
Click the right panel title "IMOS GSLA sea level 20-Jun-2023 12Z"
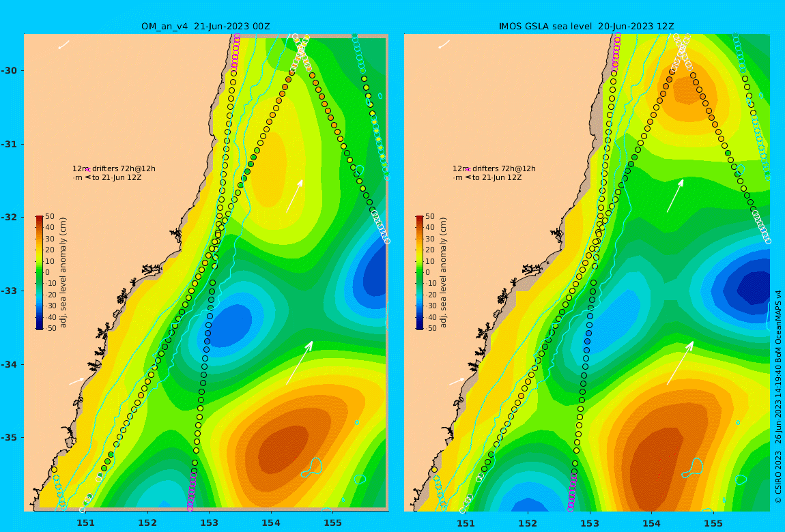586,27
